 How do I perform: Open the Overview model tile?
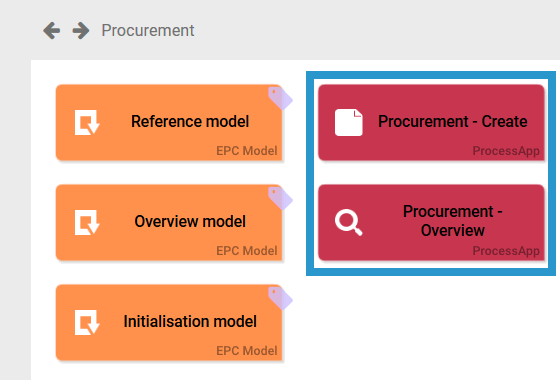point(169,222)
